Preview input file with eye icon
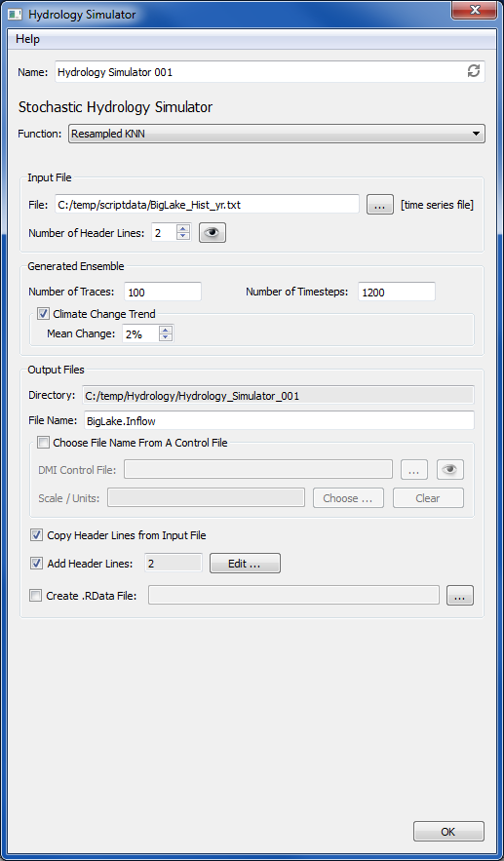504x861 pixels. coord(212,233)
